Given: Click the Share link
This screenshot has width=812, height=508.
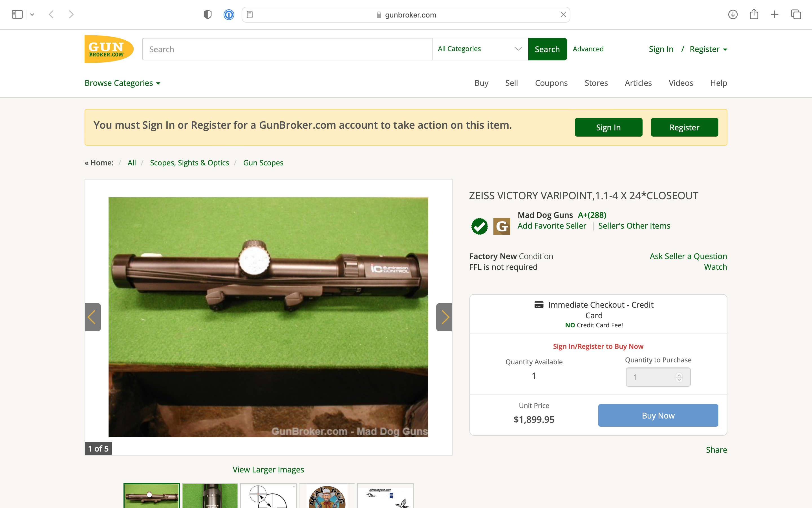Looking at the screenshot, I should [x=716, y=450].
